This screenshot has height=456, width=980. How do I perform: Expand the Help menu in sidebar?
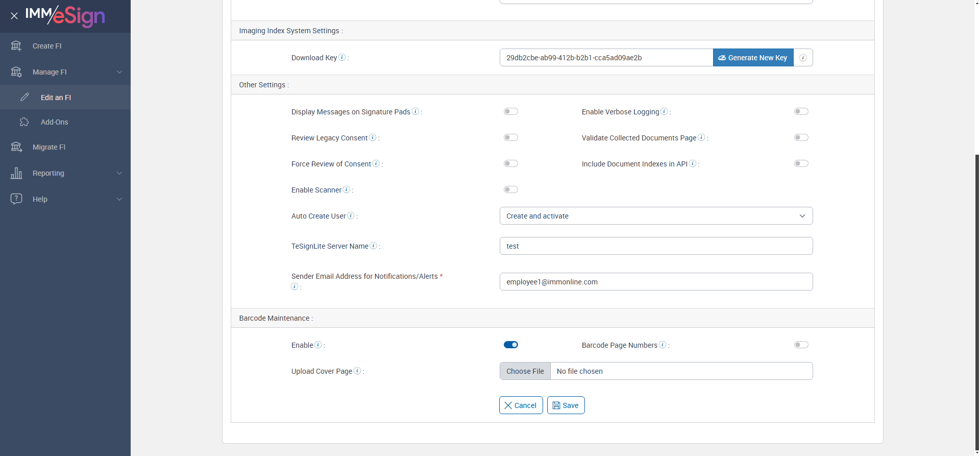(65, 199)
